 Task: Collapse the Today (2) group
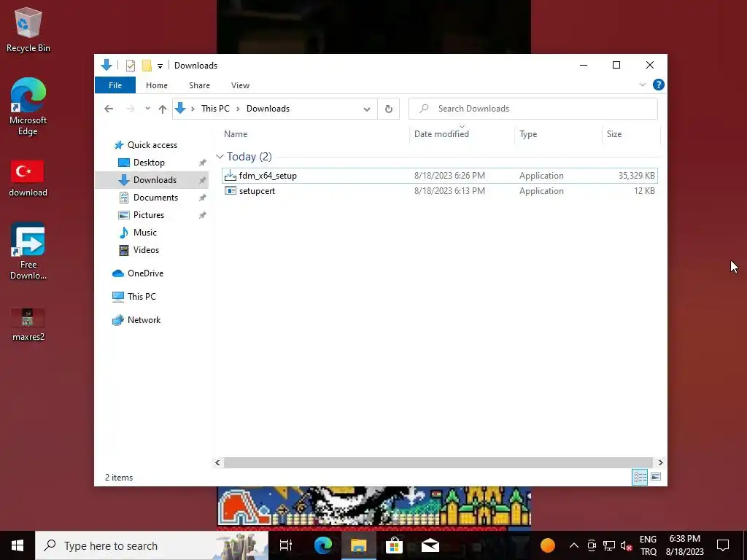(220, 157)
